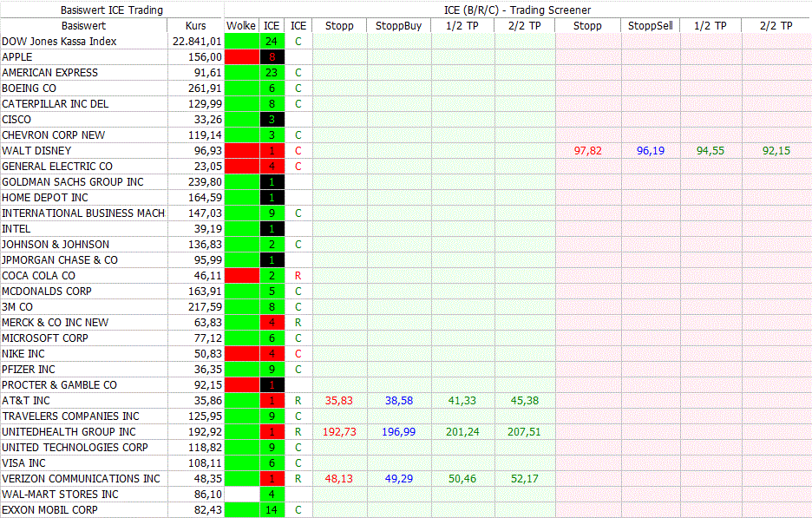Click the R flag for MERCK & CO
Screen dimensions: 812x518
tap(298, 323)
